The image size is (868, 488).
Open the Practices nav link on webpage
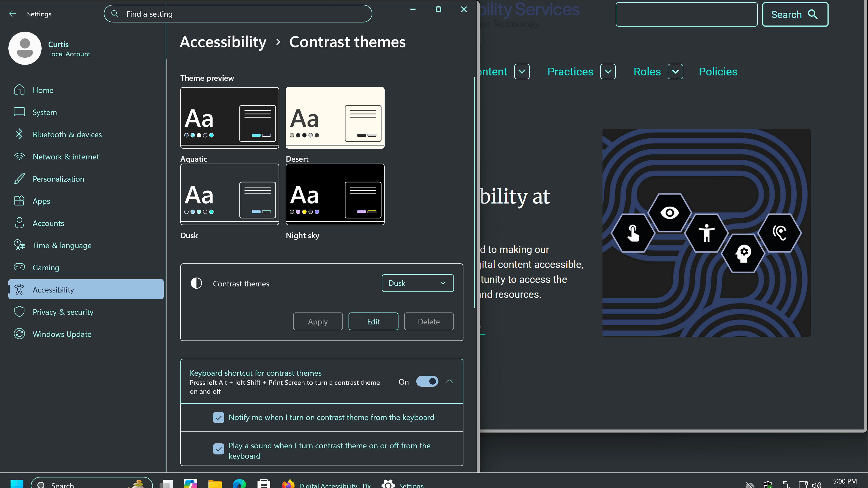(570, 72)
